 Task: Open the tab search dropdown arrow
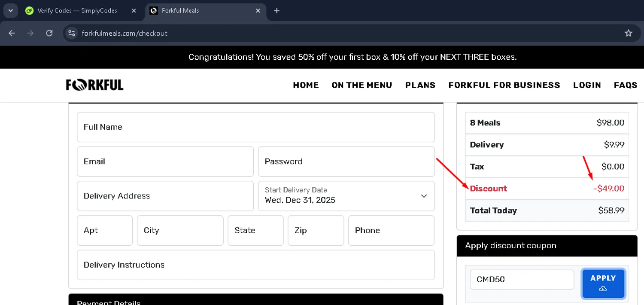tap(10, 11)
